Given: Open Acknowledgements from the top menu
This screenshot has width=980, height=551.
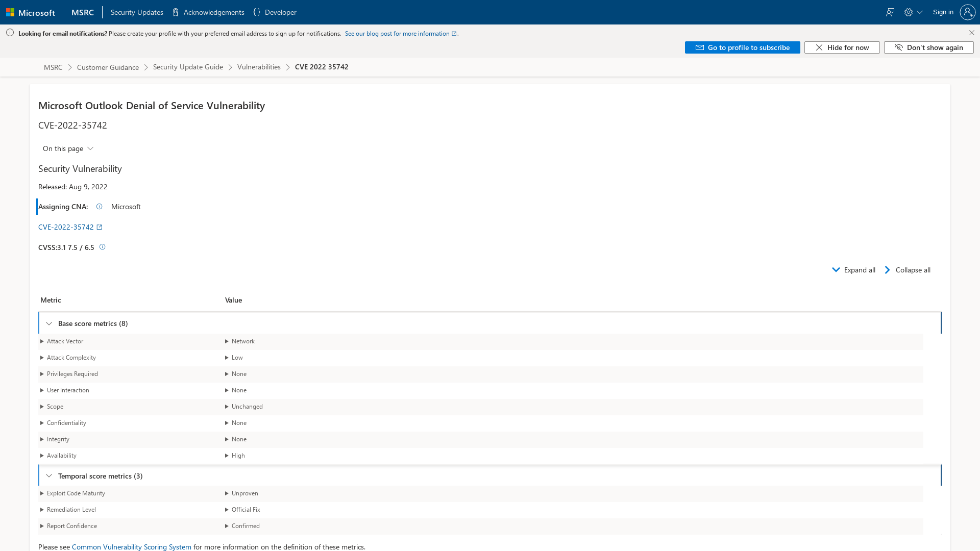Looking at the screenshot, I should tap(213, 12).
